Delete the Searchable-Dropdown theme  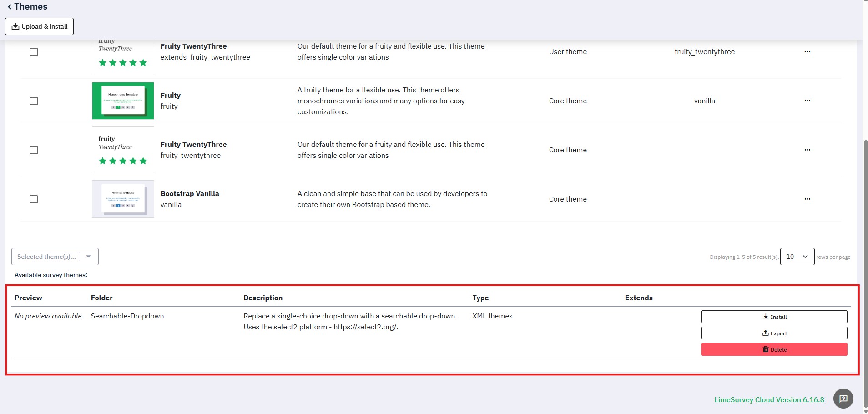[774, 349]
